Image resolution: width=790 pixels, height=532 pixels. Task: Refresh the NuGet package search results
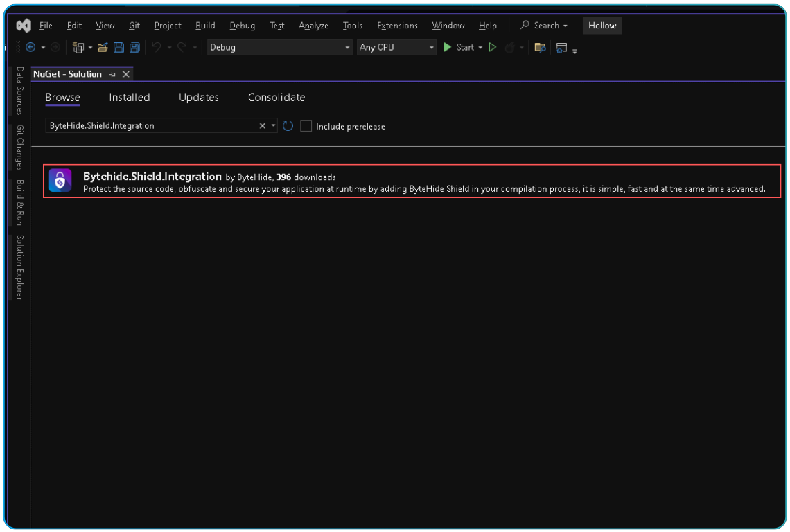288,125
